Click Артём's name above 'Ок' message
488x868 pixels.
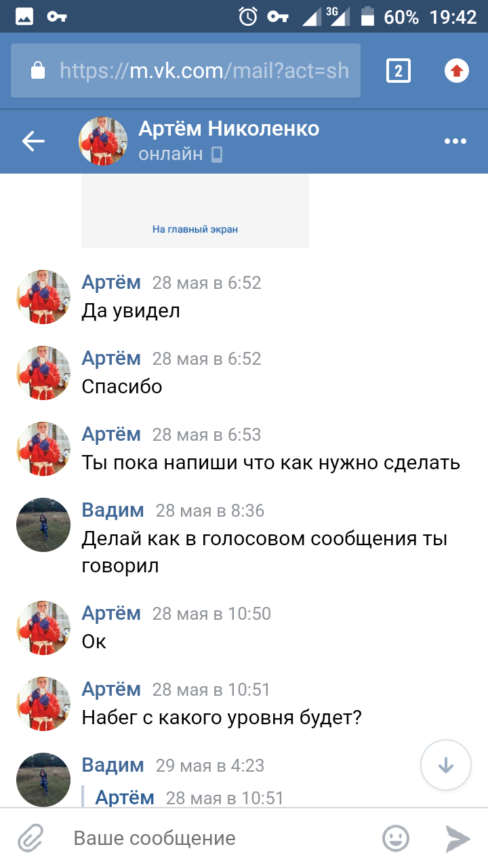(x=111, y=613)
